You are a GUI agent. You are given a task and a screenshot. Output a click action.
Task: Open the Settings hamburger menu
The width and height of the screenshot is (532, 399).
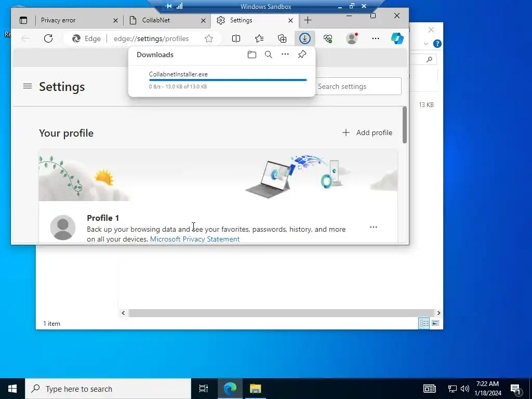point(28,86)
